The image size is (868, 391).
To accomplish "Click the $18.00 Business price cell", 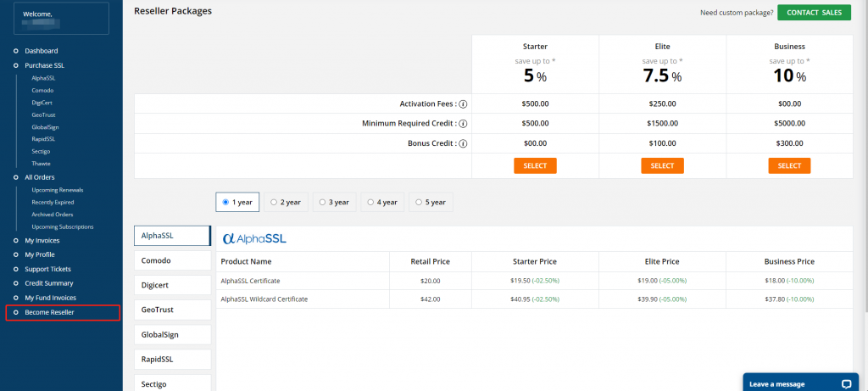I will pos(789,281).
